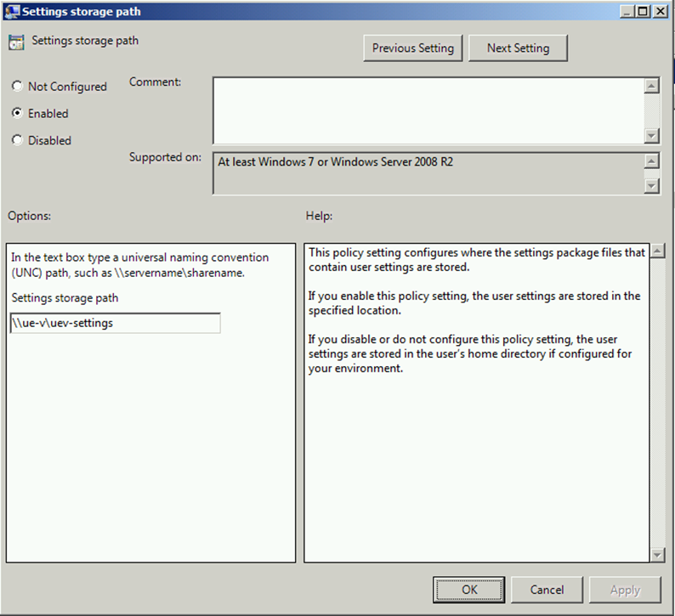Click inside the Comment text area

pos(428,110)
